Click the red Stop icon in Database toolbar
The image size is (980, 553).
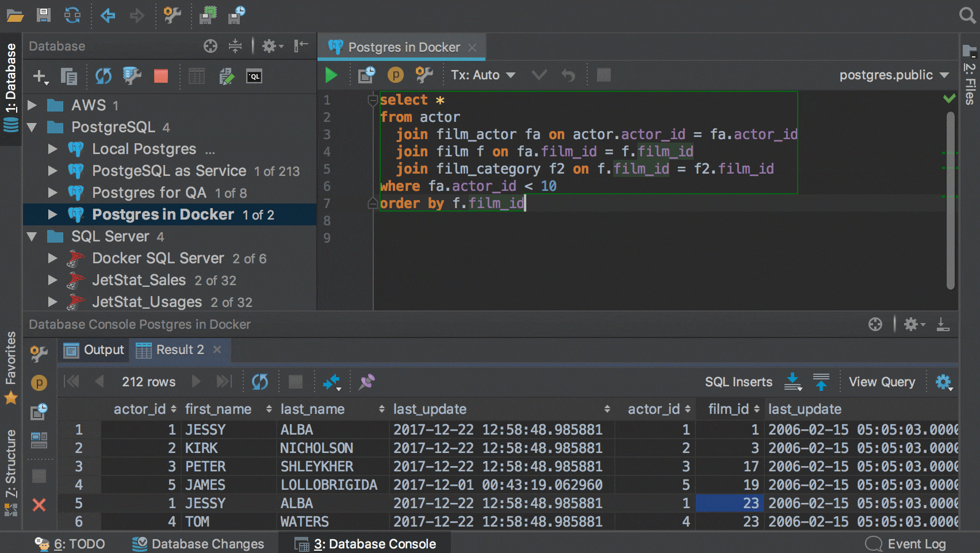tap(161, 76)
